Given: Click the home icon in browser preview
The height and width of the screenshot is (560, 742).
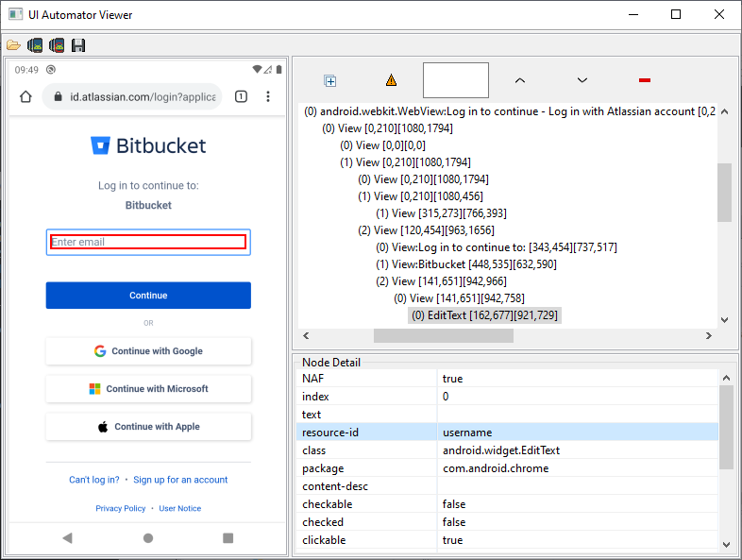Looking at the screenshot, I should tap(25, 96).
